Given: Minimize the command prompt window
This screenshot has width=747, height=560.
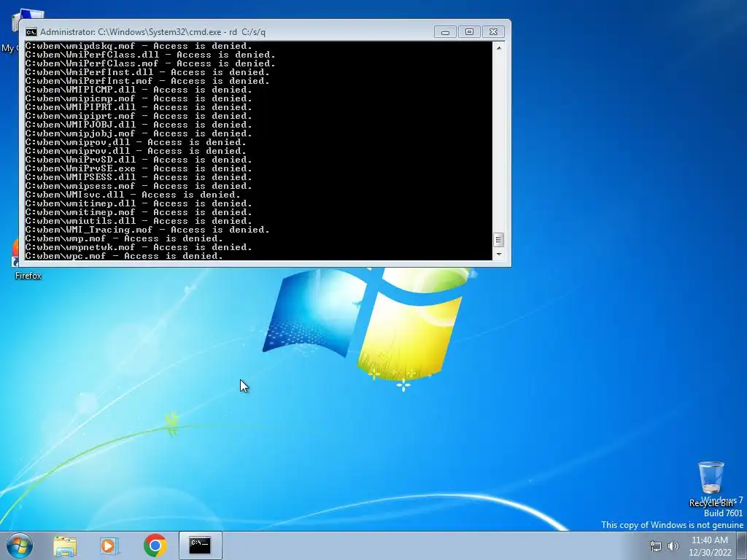Looking at the screenshot, I should [445, 32].
